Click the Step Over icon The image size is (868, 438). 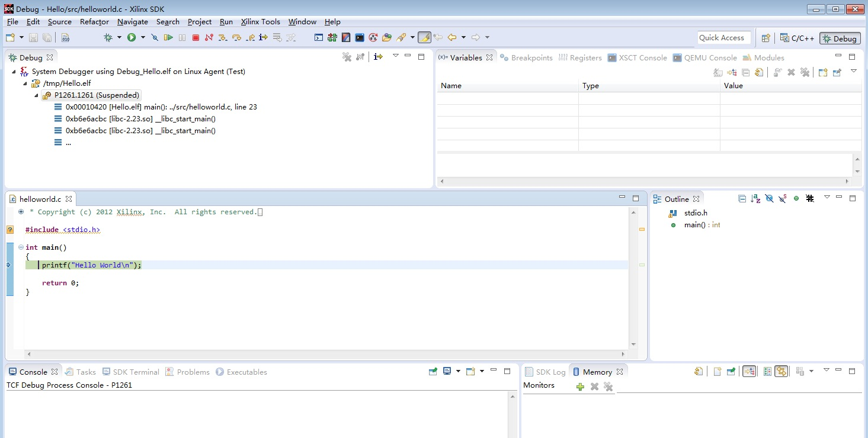[236, 37]
